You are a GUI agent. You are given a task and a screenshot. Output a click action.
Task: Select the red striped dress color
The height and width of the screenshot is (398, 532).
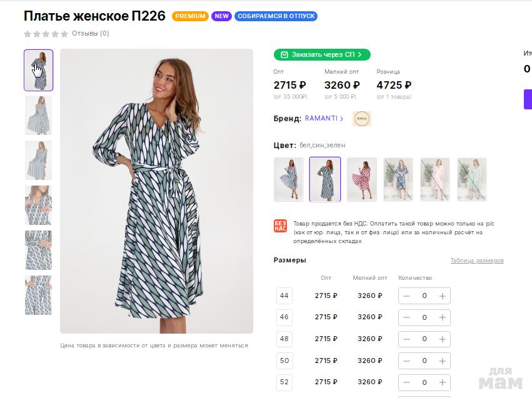[x=362, y=179]
